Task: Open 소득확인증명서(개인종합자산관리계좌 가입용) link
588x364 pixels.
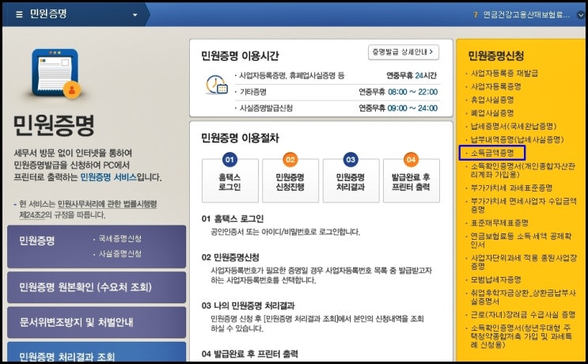Action: pyautogui.click(x=523, y=170)
